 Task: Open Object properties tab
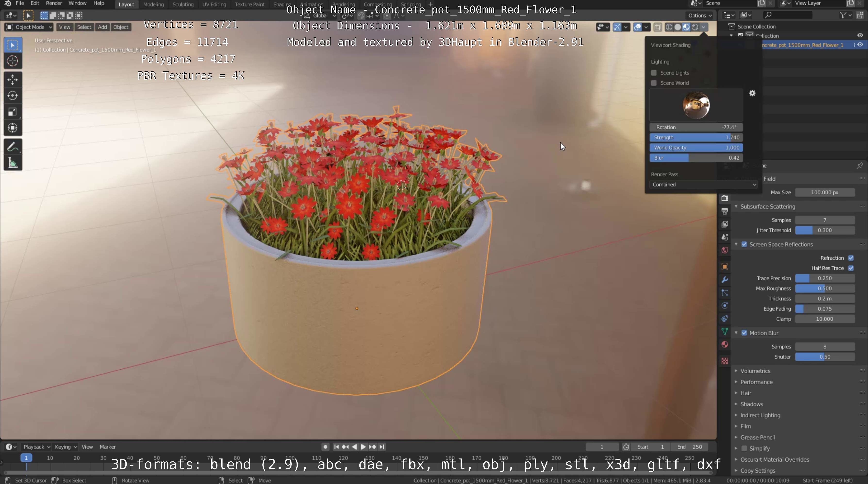[x=725, y=267]
